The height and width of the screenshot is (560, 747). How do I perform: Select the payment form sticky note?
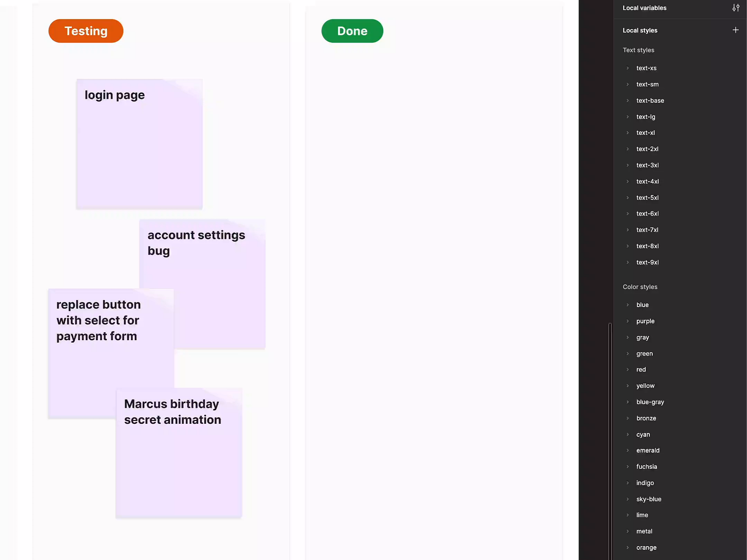pyautogui.click(x=110, y=352)
